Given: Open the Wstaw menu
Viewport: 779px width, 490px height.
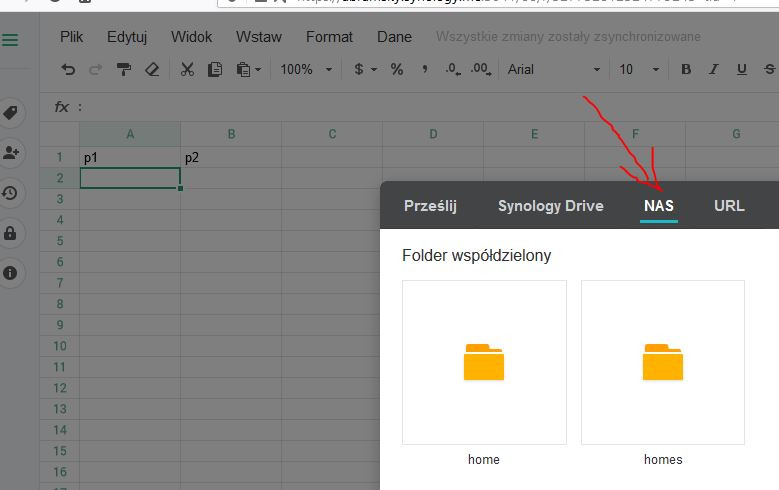Looking at the screenshot, I should tap(258, 37).
